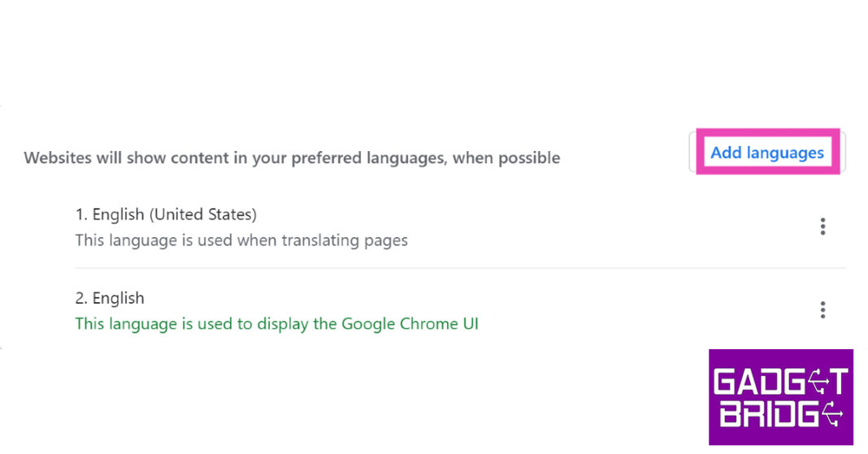Open more actions for English (United States)
The height and width of the screenshot is (454, 868).
(x=822, y=227)
